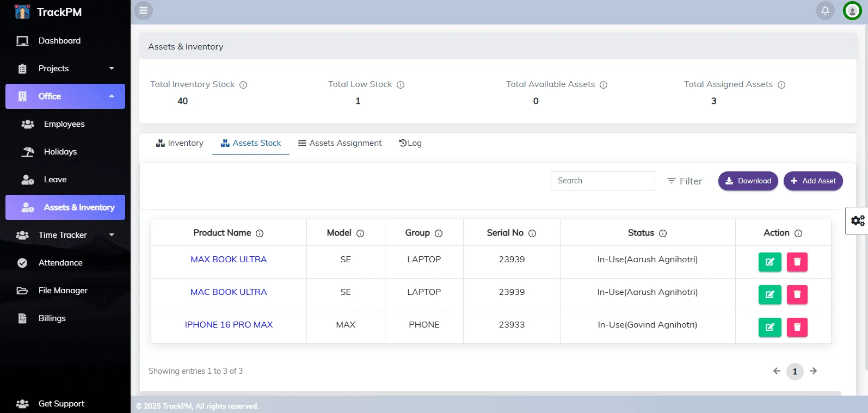Switch to the Inventory tab
Image resolution: width=868 pixels, height=413 pixels.
point(180,143)
